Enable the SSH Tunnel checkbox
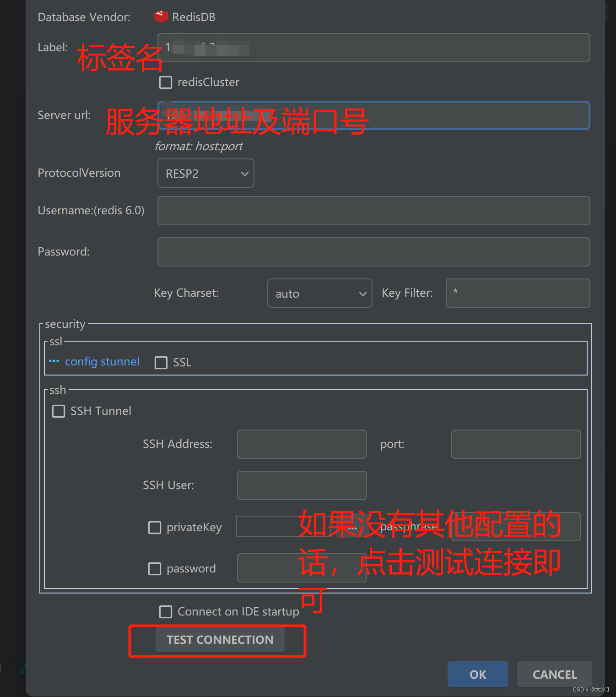 coord(59,411)
